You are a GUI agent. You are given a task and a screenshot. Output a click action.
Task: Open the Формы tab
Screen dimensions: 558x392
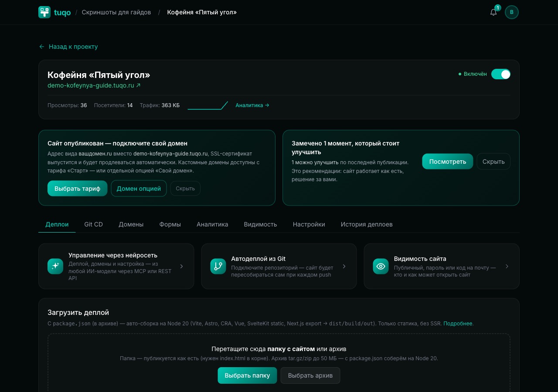click(x=170, y=224)
